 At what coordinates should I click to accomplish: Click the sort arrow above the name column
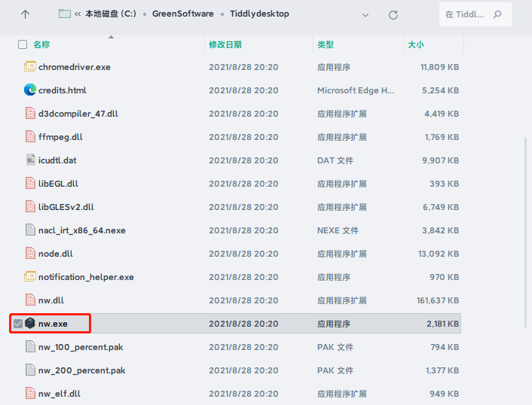point(111,37)
